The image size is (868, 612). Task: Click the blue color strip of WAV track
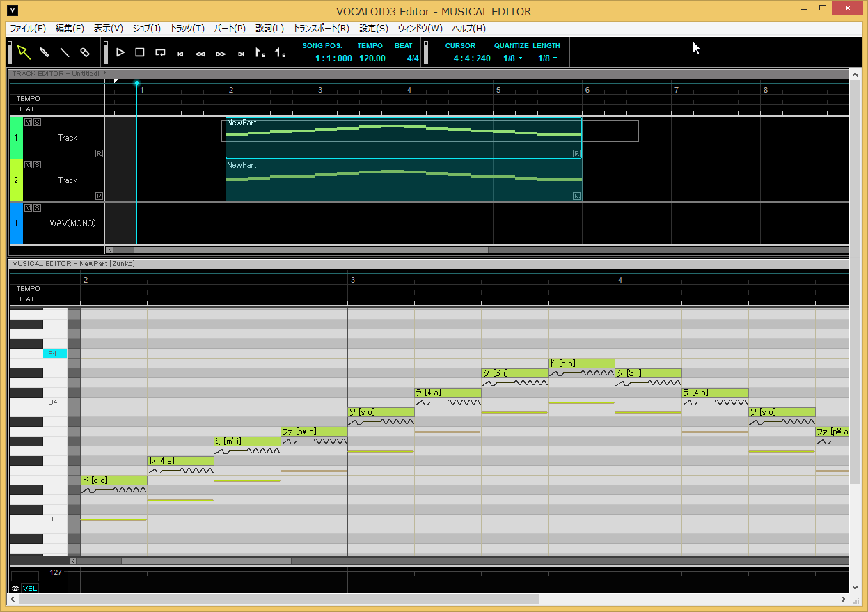pos(16,223)
